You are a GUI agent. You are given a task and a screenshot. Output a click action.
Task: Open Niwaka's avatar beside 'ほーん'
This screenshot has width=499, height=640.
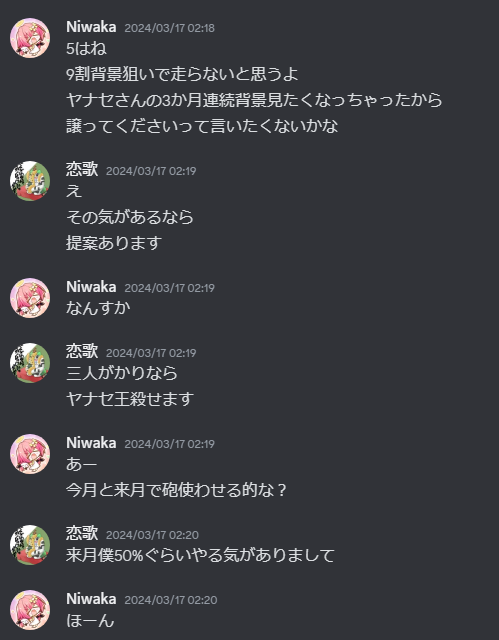[x=30, y=610]
